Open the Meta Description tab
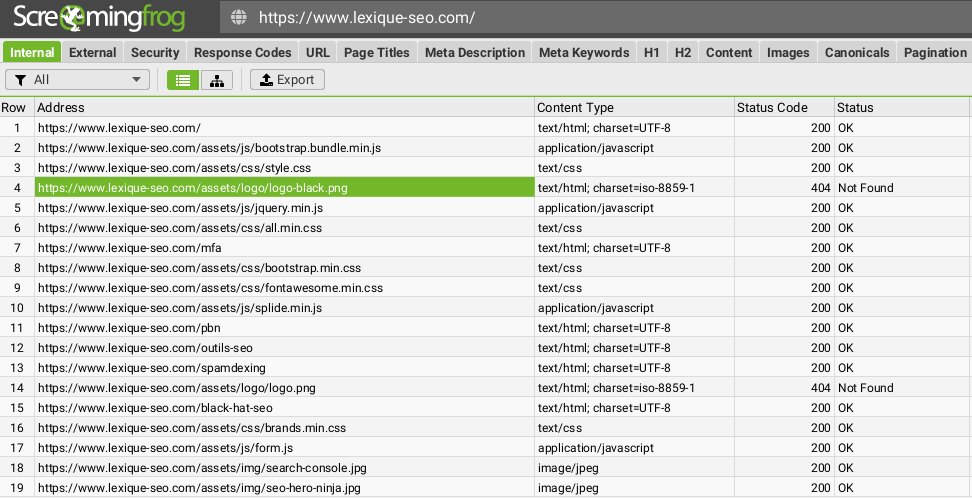 pos(475,53)
